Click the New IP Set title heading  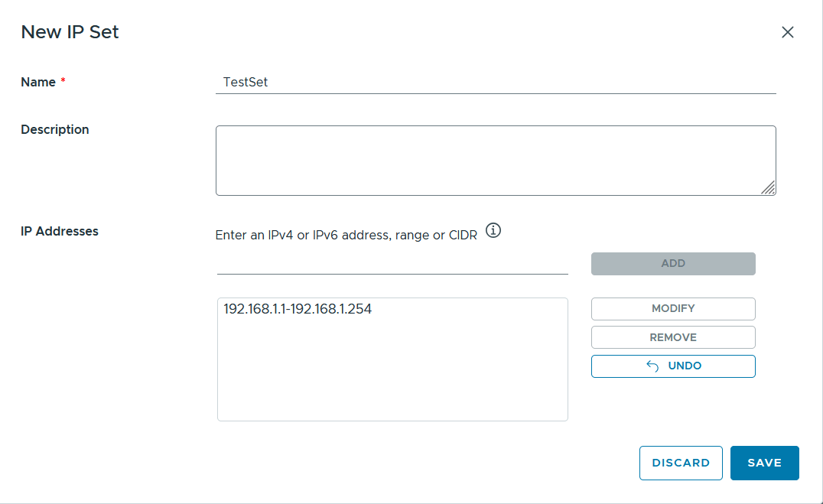[70, 32]
